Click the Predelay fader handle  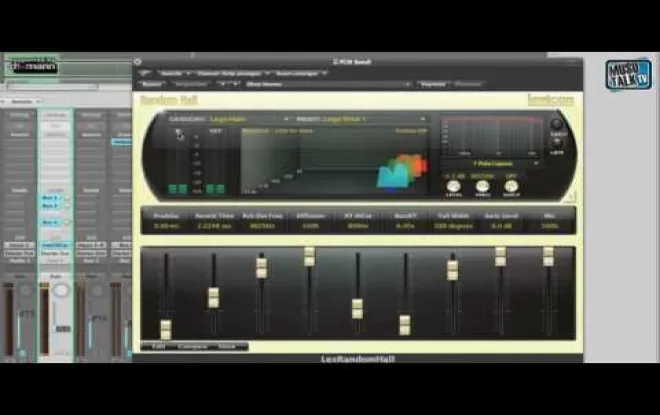(166, 330)
